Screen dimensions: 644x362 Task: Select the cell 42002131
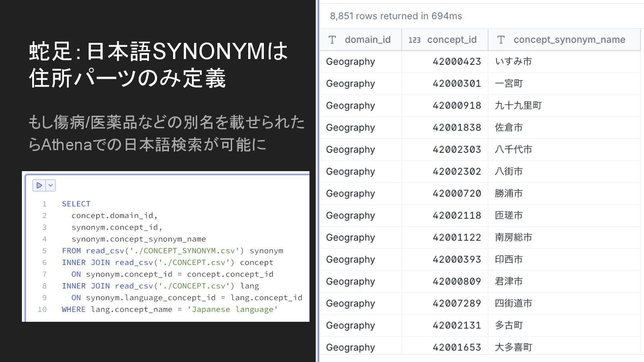pyautogui.click(x=445, y=325)
